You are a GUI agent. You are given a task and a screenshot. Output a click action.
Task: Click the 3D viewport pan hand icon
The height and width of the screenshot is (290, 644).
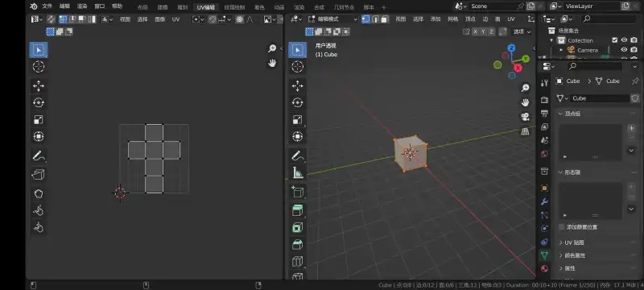point(526,102)
